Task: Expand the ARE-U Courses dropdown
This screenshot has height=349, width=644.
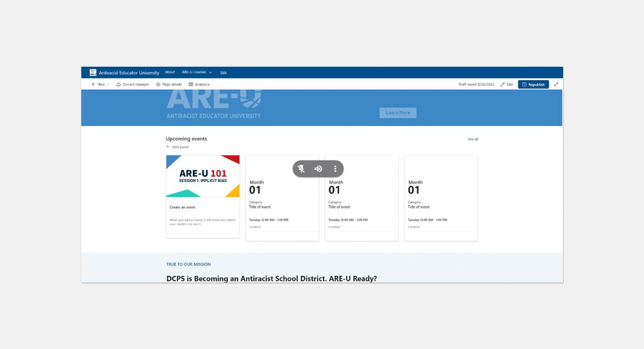Action: point(210,72)
